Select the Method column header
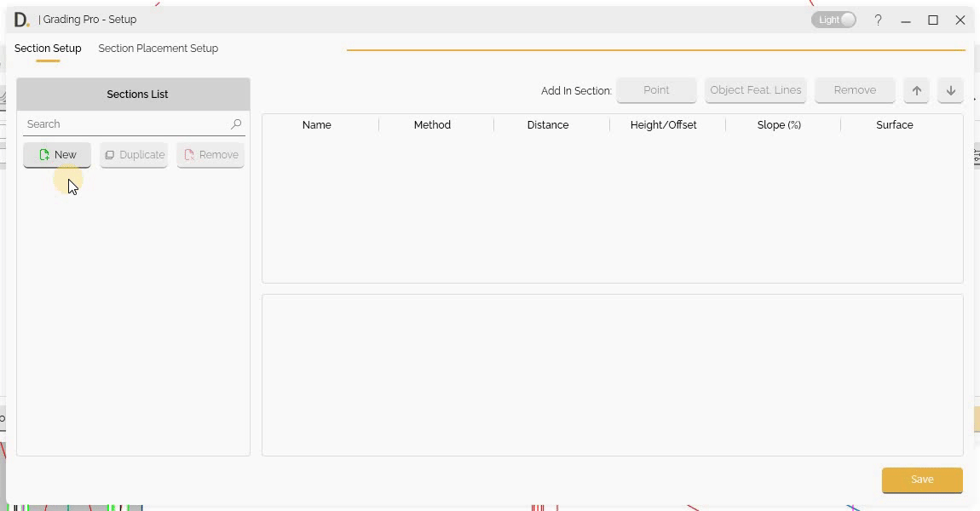 pos(432,125)
